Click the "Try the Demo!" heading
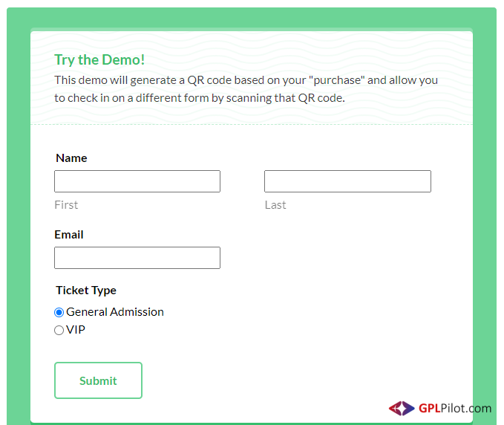Viewport: 504px width, 425px height. point(99,60)
